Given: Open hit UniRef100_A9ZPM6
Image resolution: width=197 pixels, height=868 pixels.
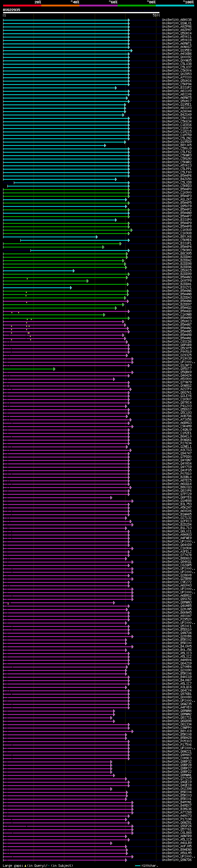Looking at the screenshot, I should click(x=177, y=26).
